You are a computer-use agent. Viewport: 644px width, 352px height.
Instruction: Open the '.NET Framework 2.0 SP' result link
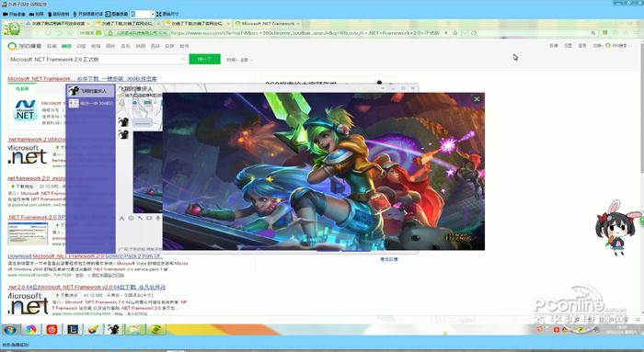[x=37, y=217]
